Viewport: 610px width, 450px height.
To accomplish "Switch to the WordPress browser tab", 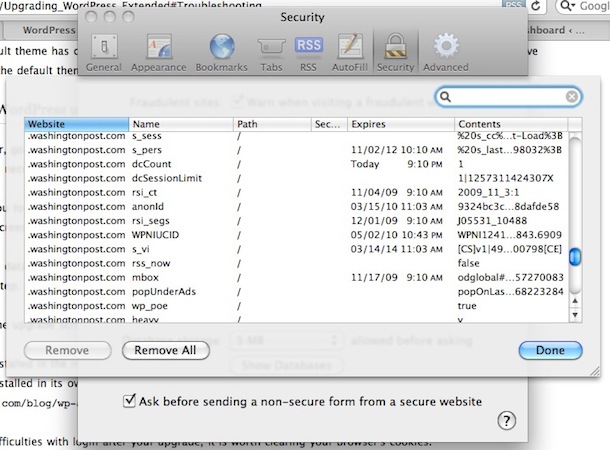I will coord(43,30).
